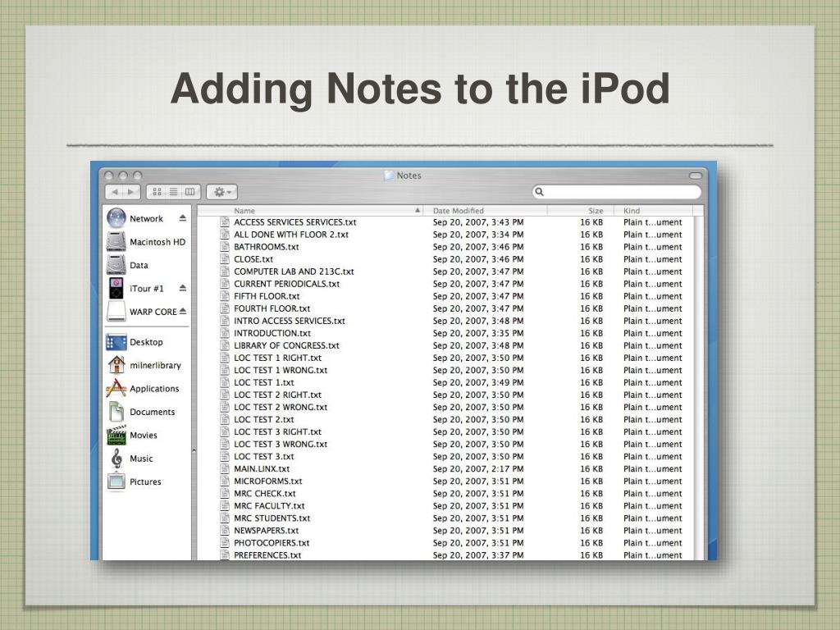Sort by Date Modified column header
Screen dimensions: 840x630
[485, 211]
